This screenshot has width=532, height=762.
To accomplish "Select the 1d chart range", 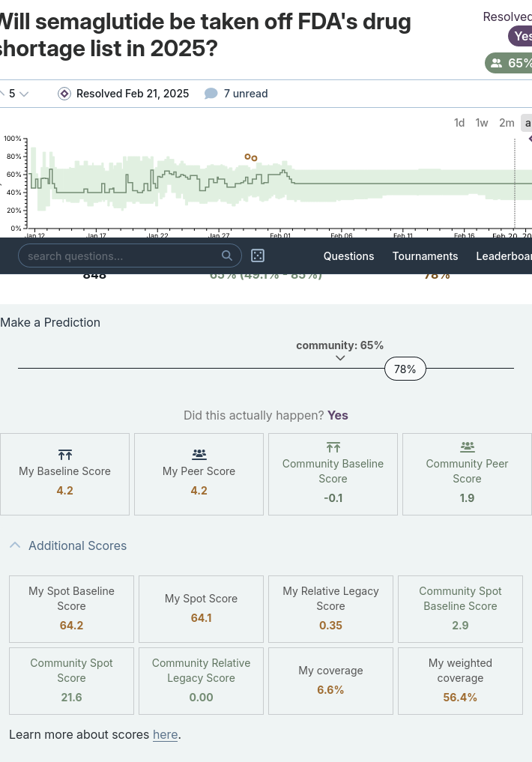I will [459, 123].
